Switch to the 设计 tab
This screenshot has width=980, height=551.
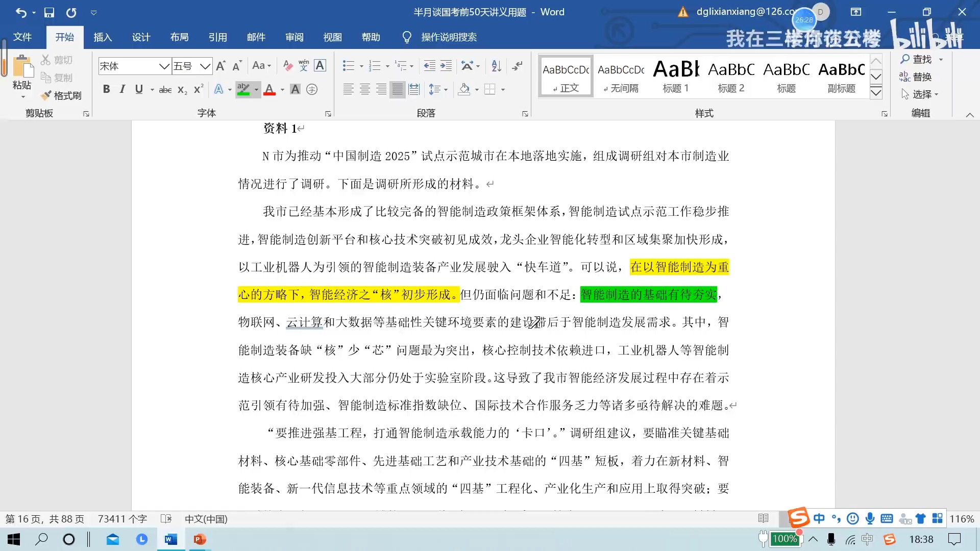point(141,37)
